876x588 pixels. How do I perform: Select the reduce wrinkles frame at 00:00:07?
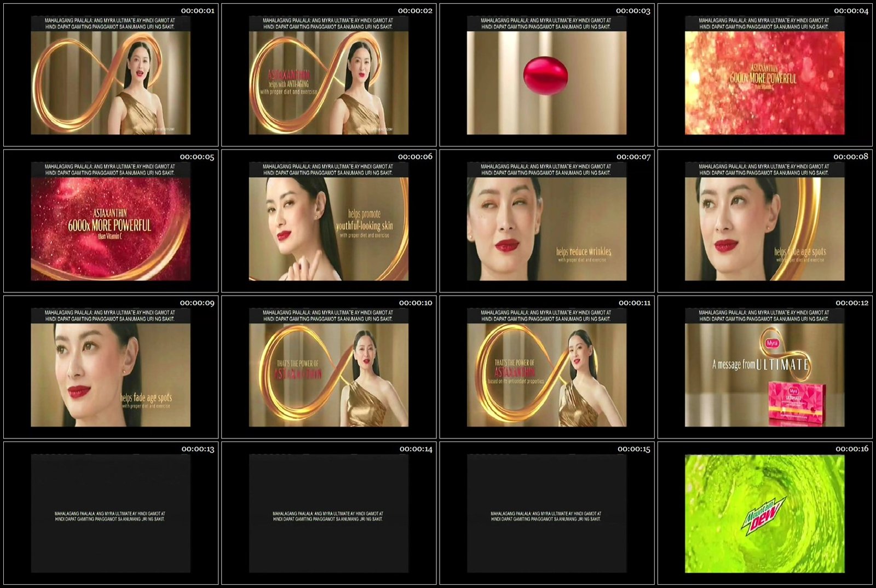tap(546, 221)
